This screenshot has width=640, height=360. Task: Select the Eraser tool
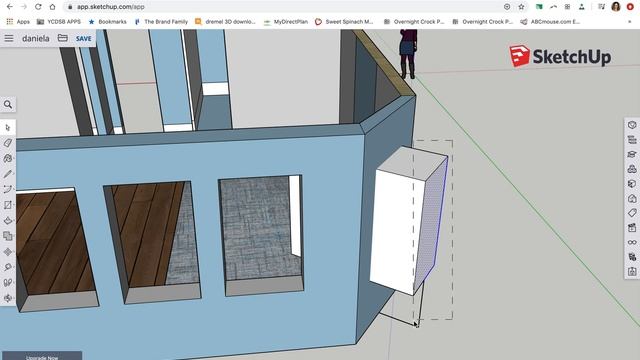[8, 143]
